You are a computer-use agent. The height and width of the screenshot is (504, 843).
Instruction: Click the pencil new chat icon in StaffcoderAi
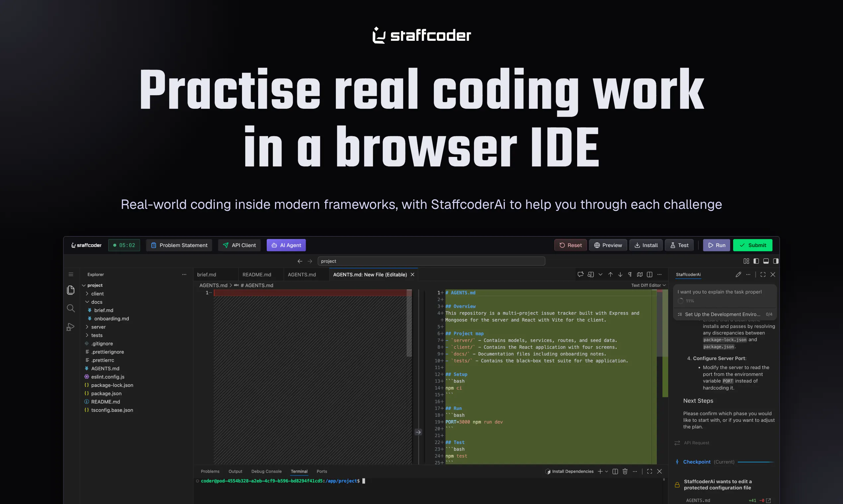point(738,275)
